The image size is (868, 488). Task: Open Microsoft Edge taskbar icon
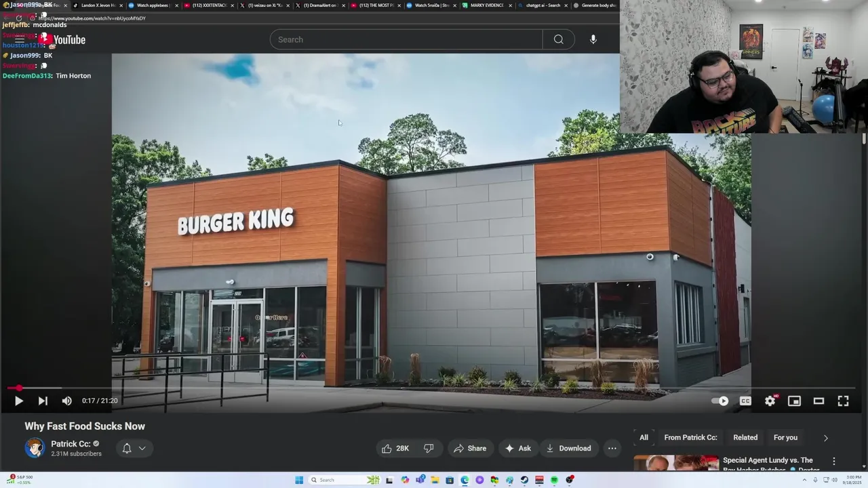465,480
